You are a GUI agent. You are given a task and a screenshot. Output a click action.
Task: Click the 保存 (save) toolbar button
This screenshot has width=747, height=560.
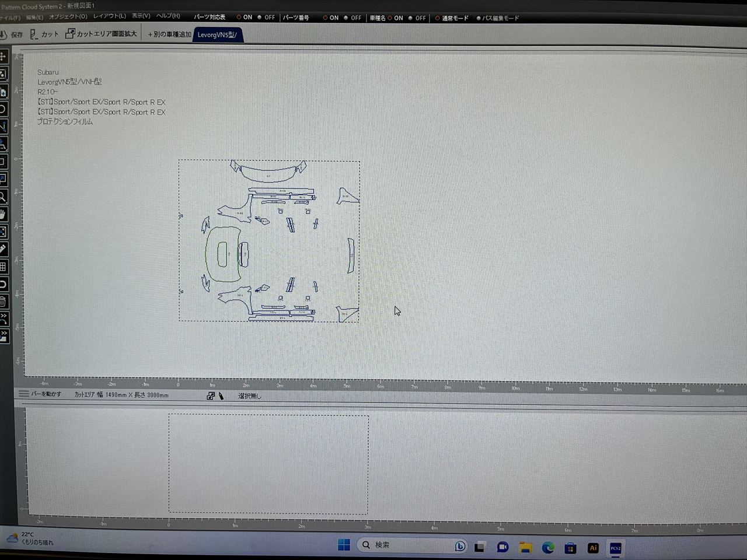[x=12, y=34]
